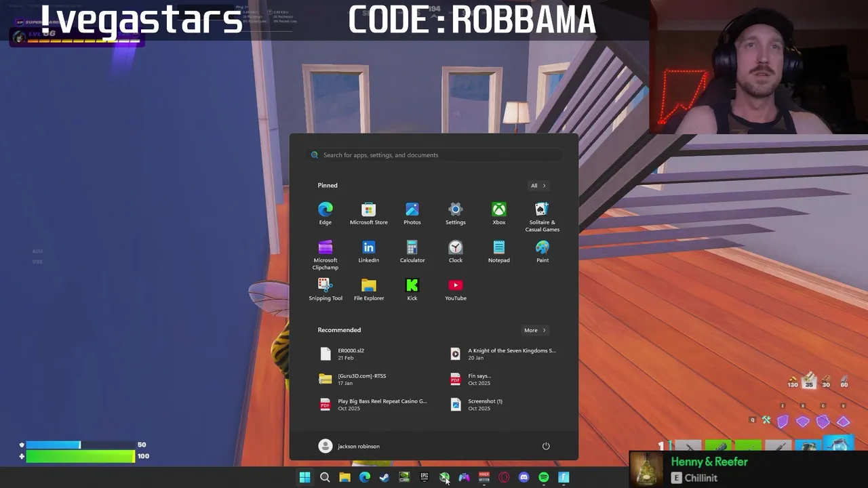Open File Explorer on the taskbar
The image size is (868, 488).
pyautogui.click(x=344, y=477)
